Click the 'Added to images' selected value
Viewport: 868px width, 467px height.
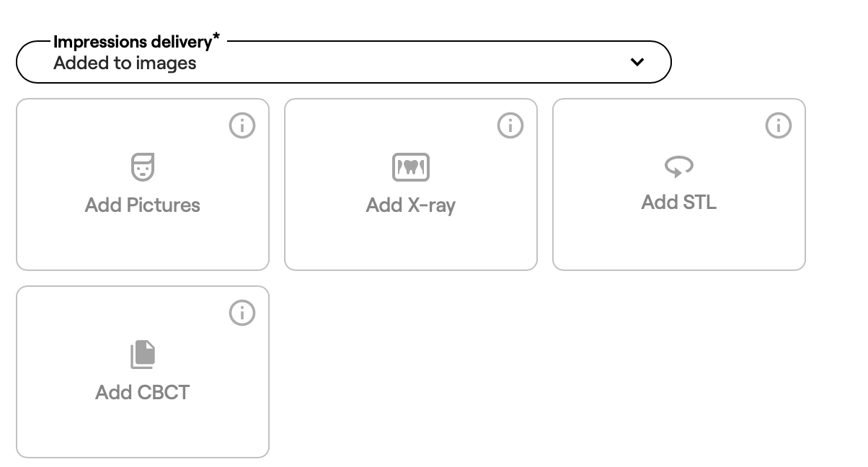click(x=125, y=63)
